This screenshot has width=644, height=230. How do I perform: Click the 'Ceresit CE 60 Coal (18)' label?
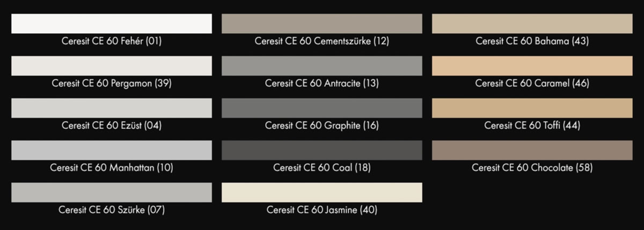click(x=322, y=168)
